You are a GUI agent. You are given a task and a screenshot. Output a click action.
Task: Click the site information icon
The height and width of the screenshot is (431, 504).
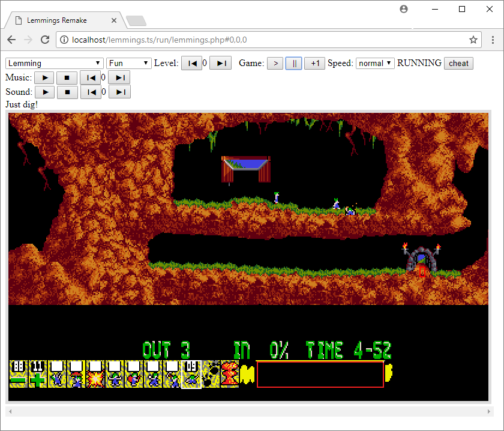pyautogui.click(x=64, y=40)
